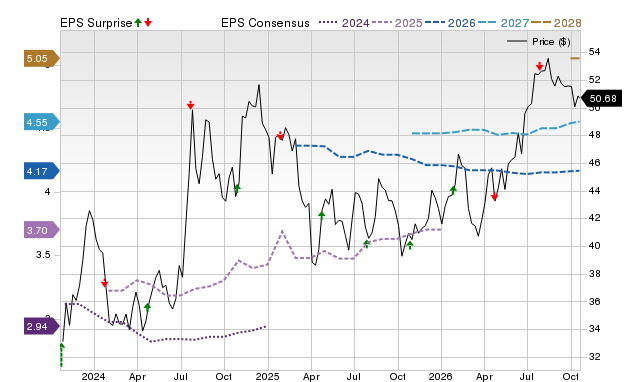Click the 32 price axis label

point(594,356)
